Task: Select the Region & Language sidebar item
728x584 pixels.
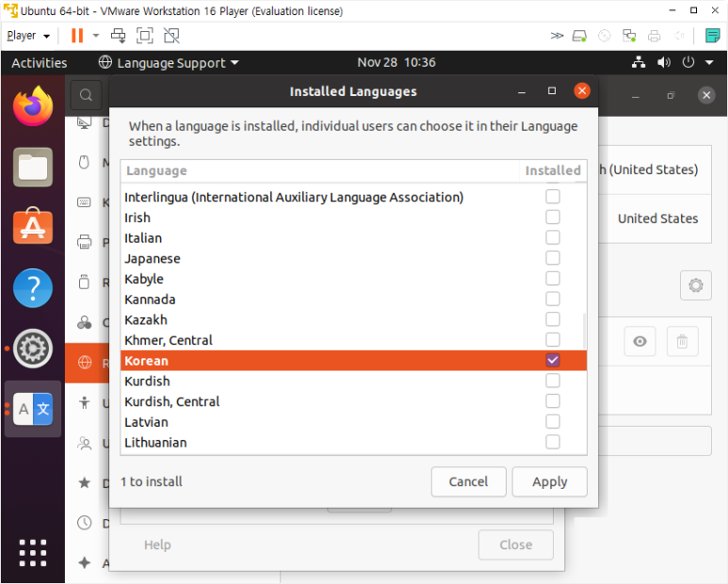Action: [88, 363]
